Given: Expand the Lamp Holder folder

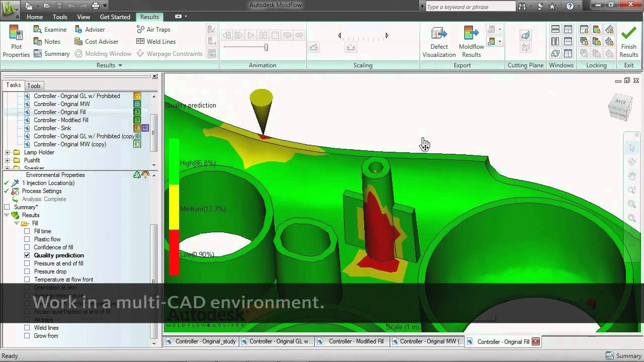Looking at the screenshot, I should coord(8,152).
